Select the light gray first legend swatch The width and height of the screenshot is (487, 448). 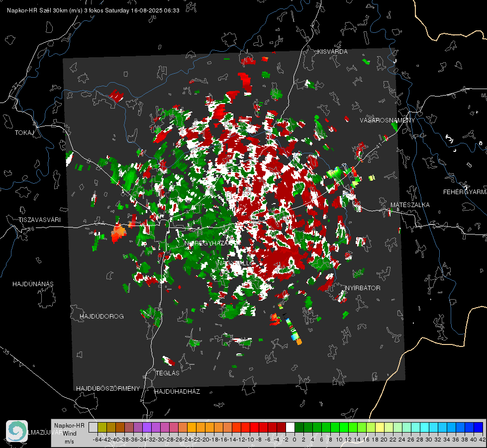pyautogui.click(x=93, y=428)
